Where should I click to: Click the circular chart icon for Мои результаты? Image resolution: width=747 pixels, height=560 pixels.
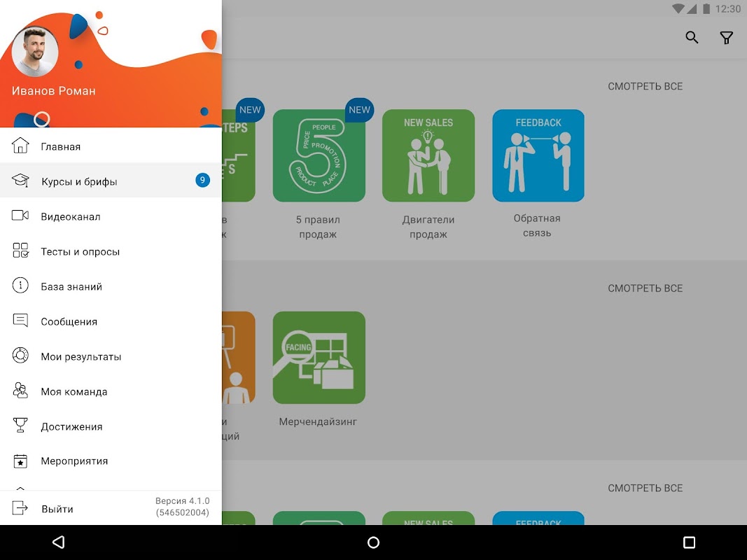[20, 356]
